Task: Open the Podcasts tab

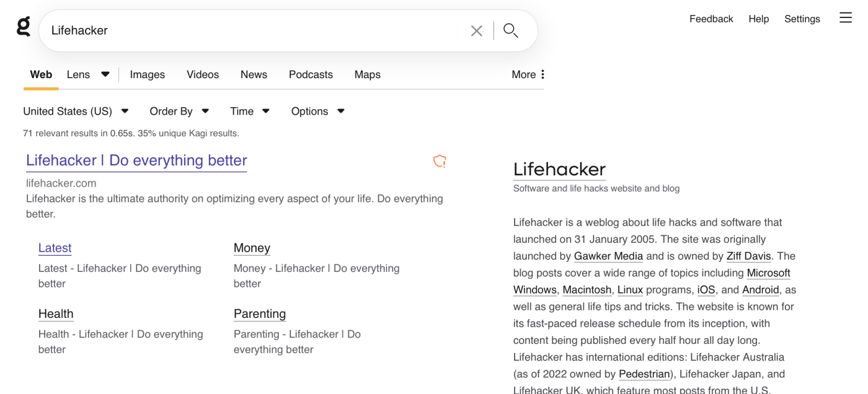Action: click(x=311, y=74)
